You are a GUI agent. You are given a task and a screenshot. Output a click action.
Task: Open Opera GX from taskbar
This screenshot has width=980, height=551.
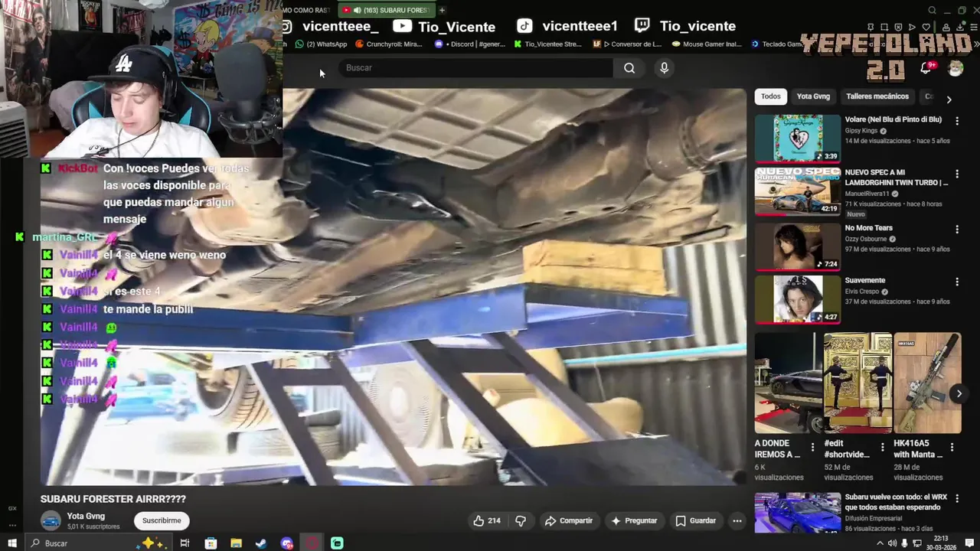312,543
